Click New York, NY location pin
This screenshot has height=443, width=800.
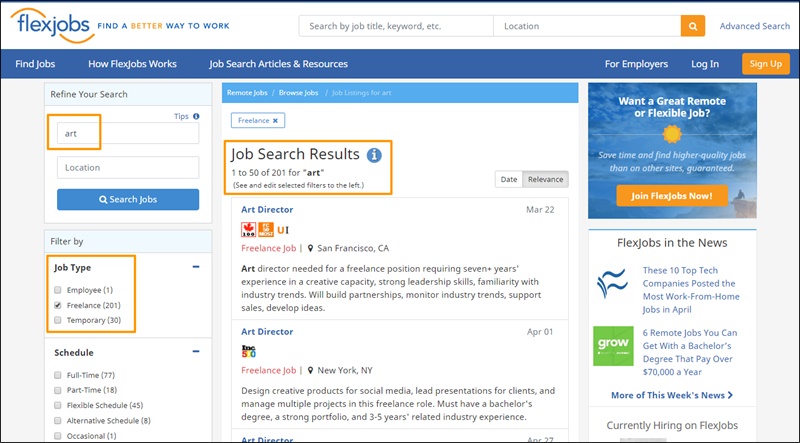310,371
